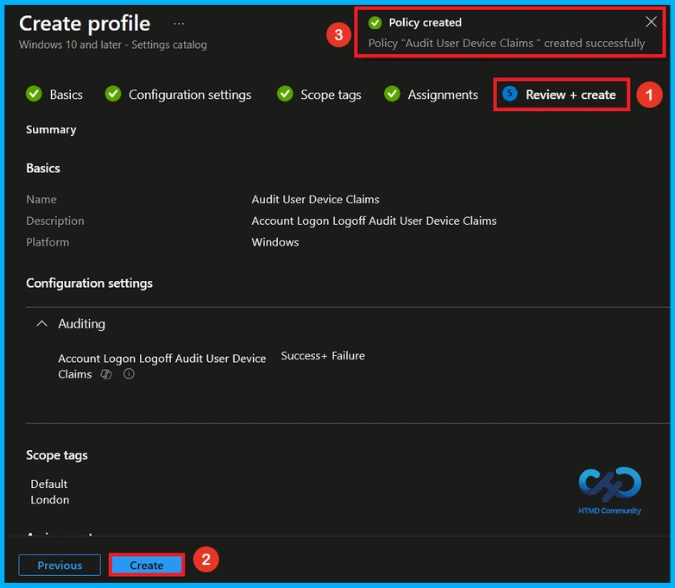Click the Create button
Viewport: 675px width, 588px height.
(x=147, y=565)
